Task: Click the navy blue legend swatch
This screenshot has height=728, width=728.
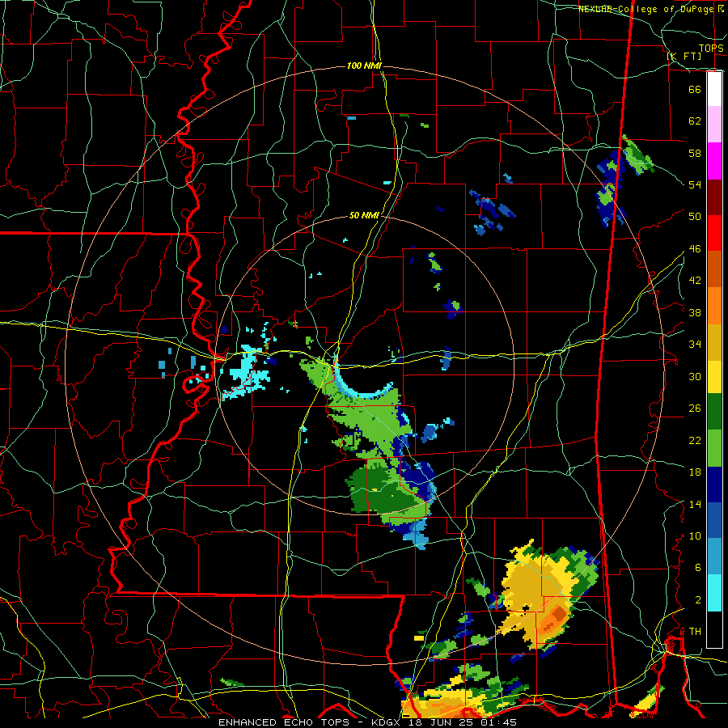Action: (x=714, y=485)
